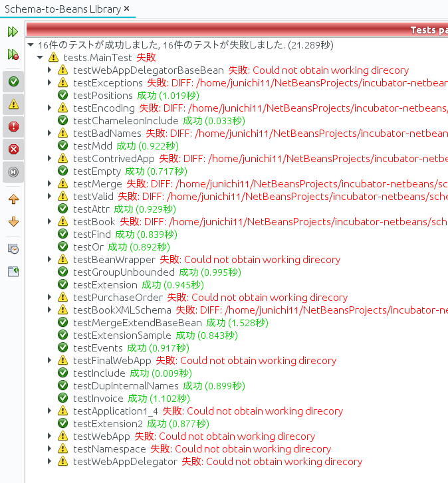Image resolution: width=448 pixels, height=483 pixels.
Task: Expand testBook failure node
Action: click(x=49, y=221)
